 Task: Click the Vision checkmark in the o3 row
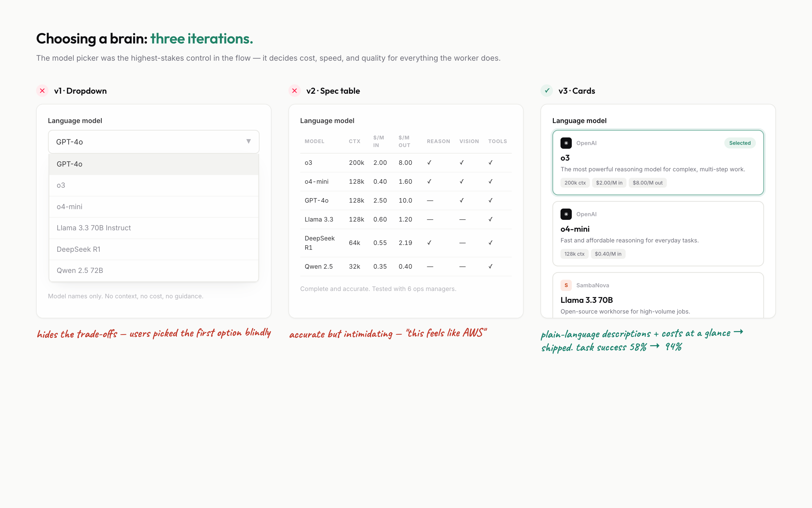point(462,163)
